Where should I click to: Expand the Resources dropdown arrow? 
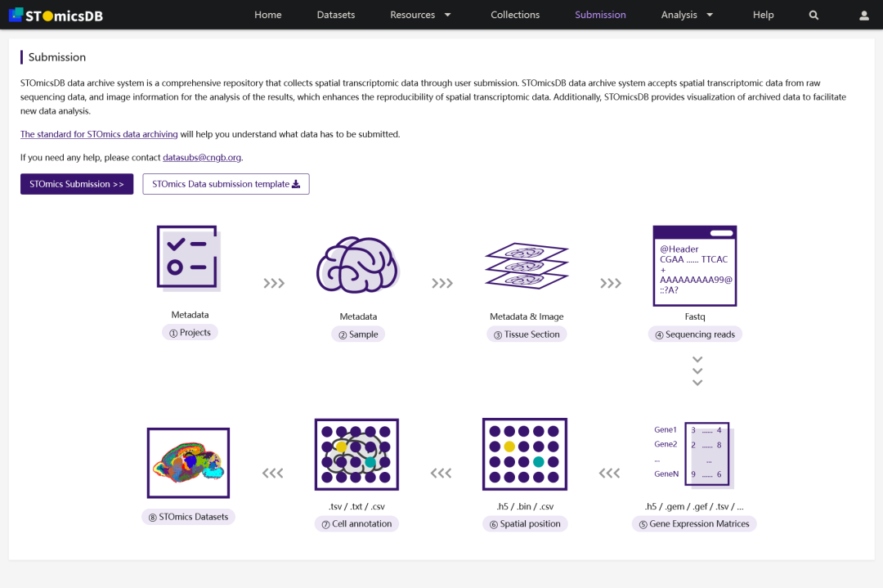pyautogui.click(x=448, y=16)
